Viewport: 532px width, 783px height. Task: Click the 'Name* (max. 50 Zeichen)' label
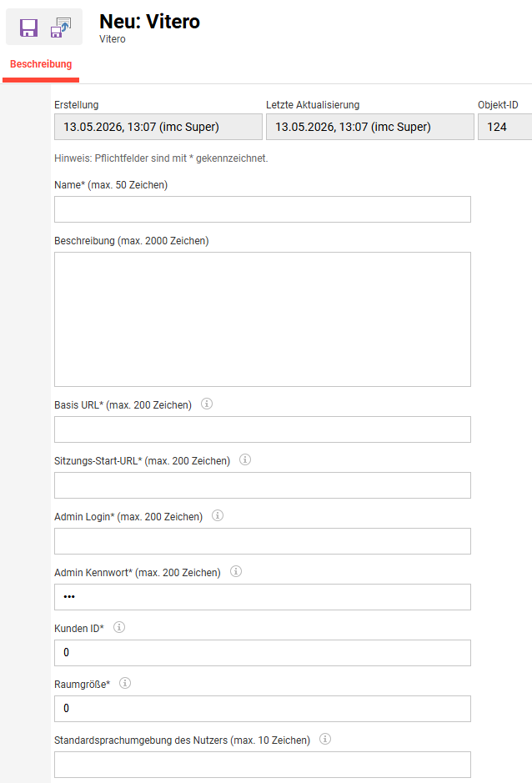(x=111, y=185)
